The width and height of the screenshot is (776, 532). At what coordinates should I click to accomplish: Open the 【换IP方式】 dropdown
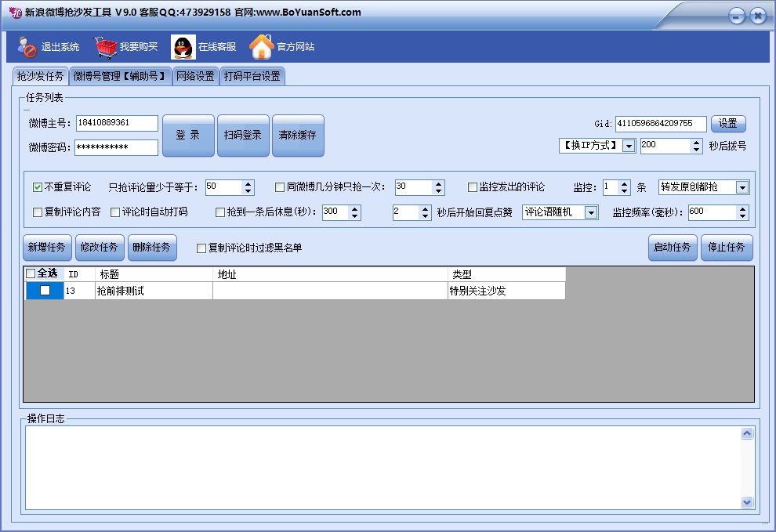(627, 145)
